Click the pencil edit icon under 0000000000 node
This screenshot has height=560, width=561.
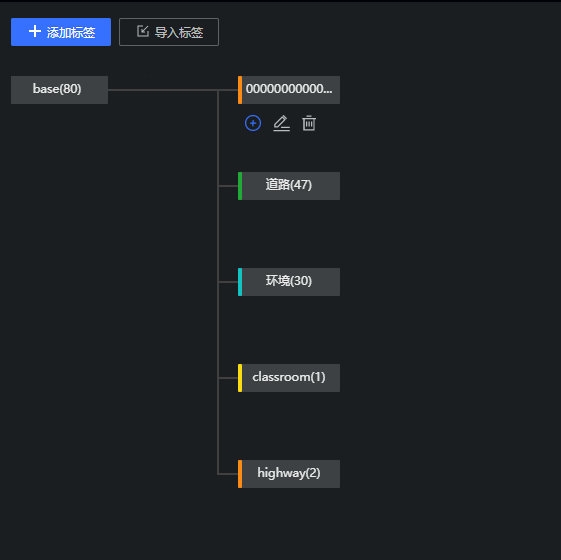click(282, 123)
